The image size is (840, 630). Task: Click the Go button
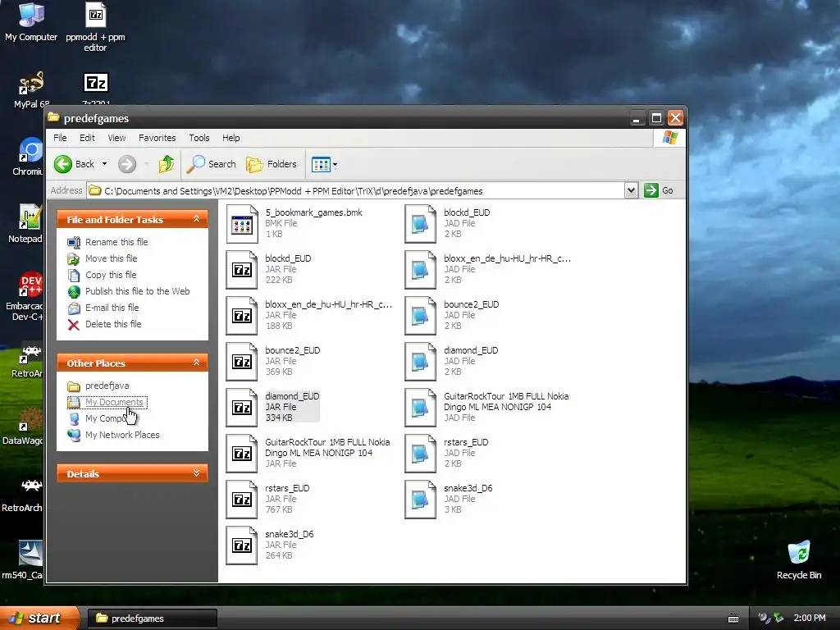tap(659, 190)
